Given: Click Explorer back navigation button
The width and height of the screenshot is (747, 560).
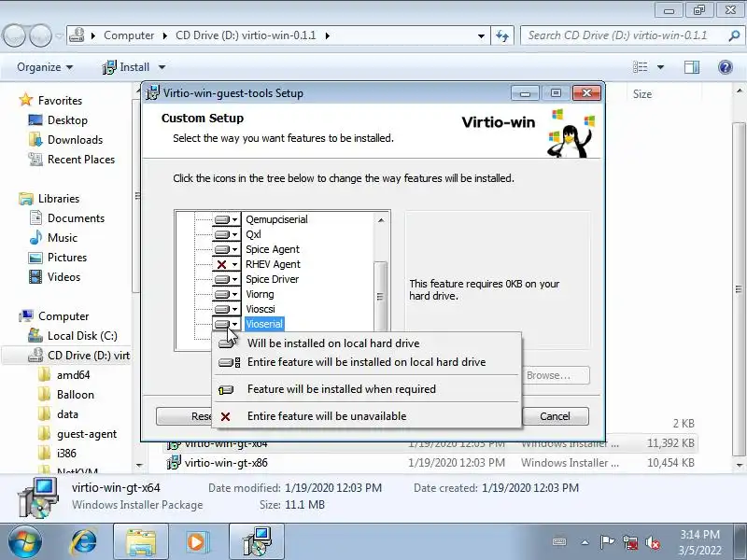Looking at the screenshot, I should [x=14, y=35].
